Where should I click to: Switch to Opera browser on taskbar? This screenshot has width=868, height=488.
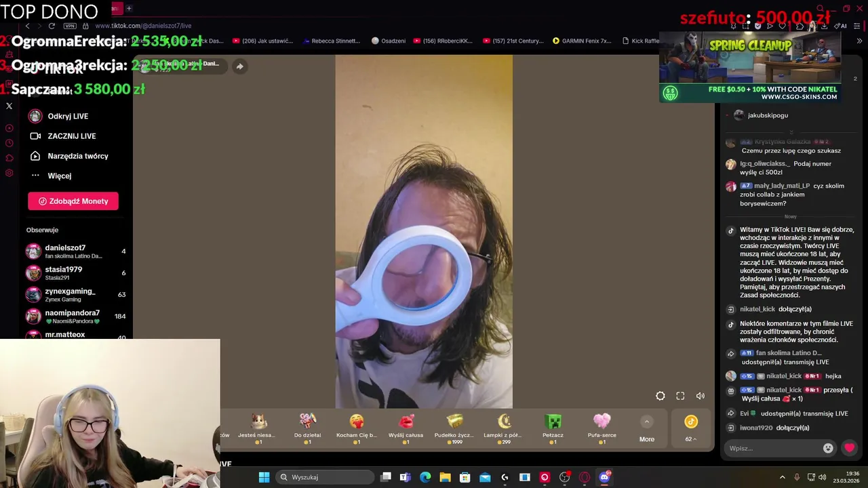point(585,477)
